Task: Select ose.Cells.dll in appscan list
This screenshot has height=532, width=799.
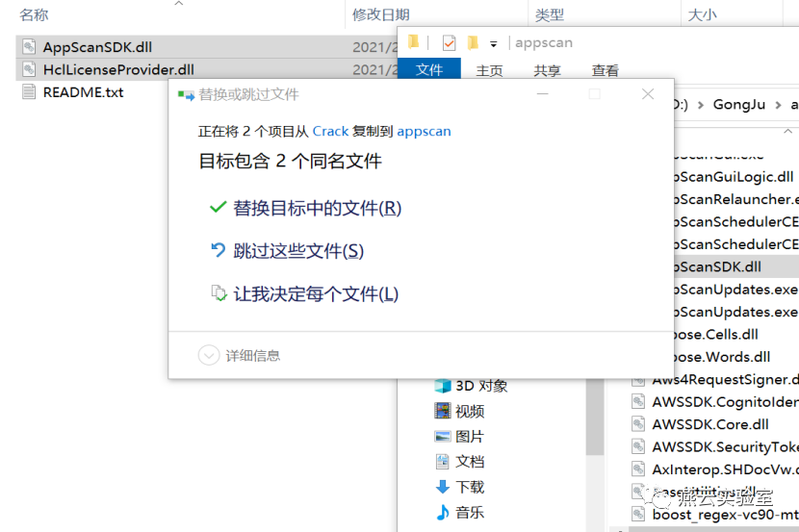Action: 716,335
